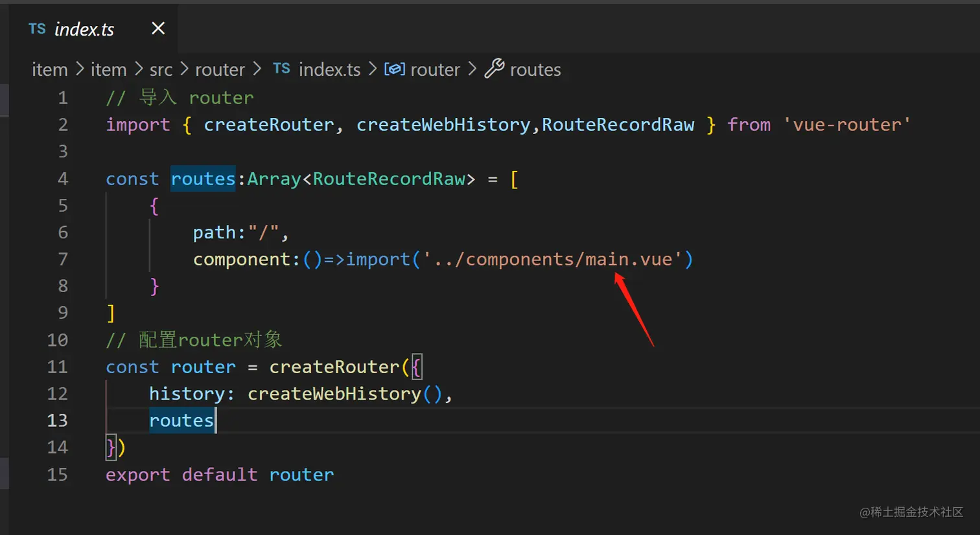Select line number 15 in the gutter

point(57,475)
